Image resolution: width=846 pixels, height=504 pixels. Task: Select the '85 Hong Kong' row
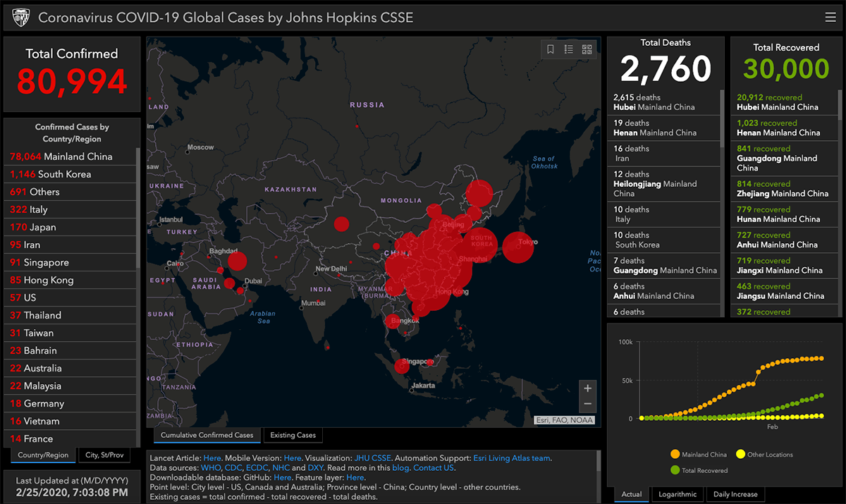click(70, 280)
